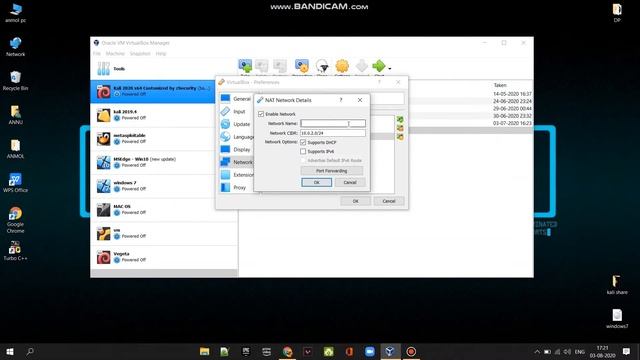
Task: Select Update in Preferences sidebar
Action: [236, 124]
